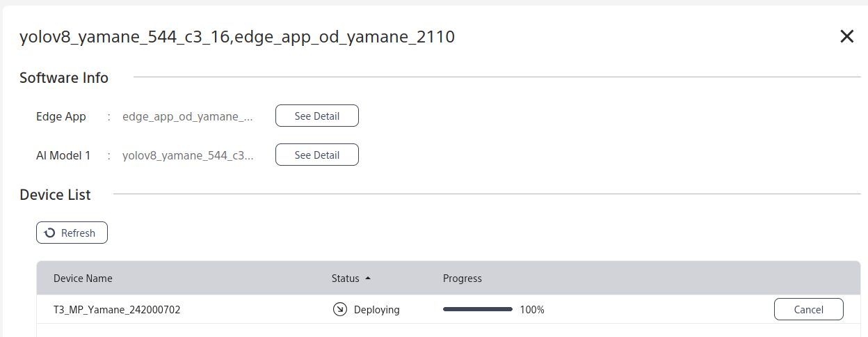Cancel deployment for T3_MP_Yamane_242000702
The width and height of the screenshot is (868, 337).
(808, 310)
